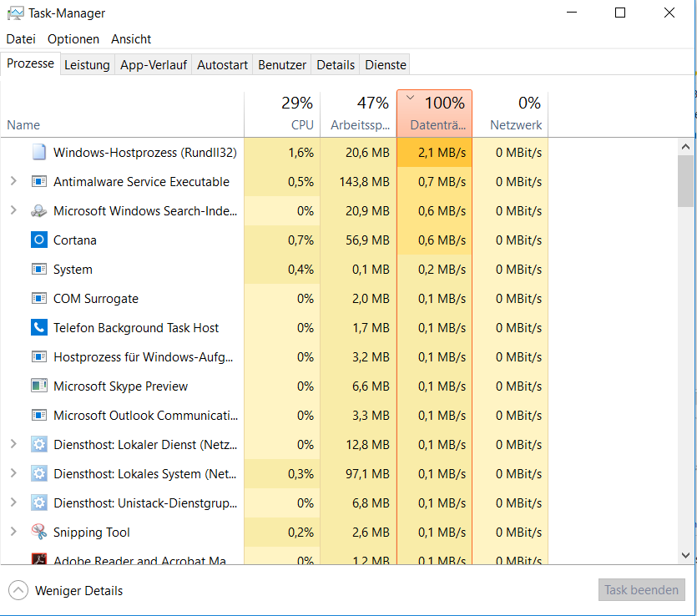
Task: Click the System process icon
Action: 39,270
